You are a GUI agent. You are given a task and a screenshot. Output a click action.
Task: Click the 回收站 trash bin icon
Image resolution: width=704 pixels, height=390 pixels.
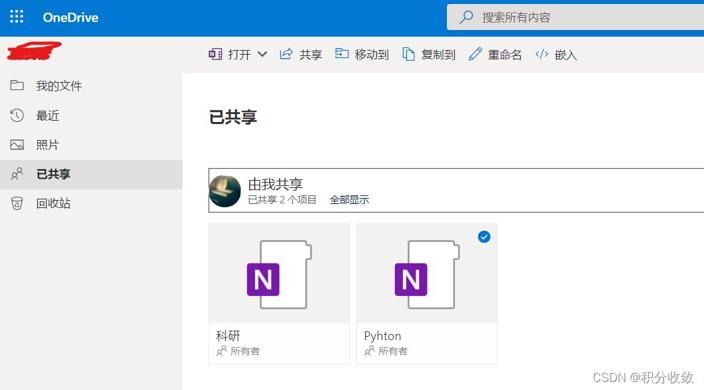17,203
